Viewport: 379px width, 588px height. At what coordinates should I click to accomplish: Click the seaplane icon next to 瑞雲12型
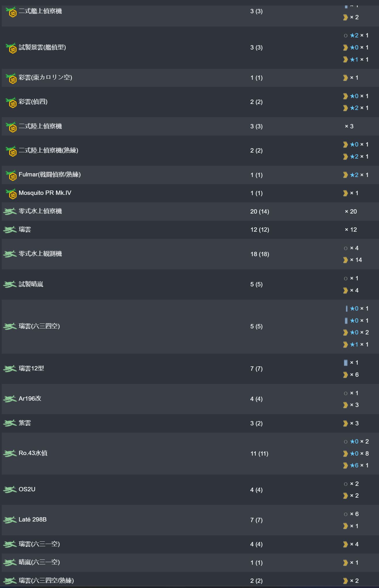point(10,369)
